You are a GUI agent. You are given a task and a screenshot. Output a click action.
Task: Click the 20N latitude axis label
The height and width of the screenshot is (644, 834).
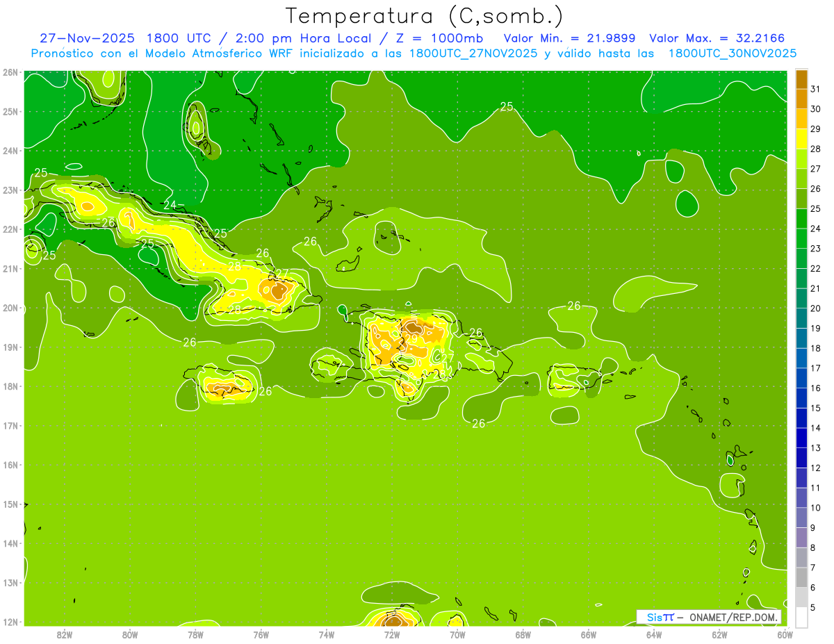click(x=10, y=308)
